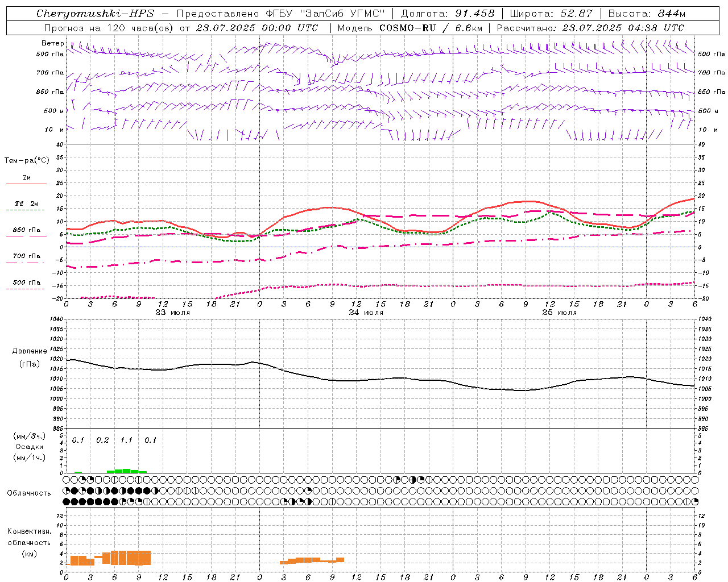
Task: Click the Долгота: 91.458 value
Action: 448,14
